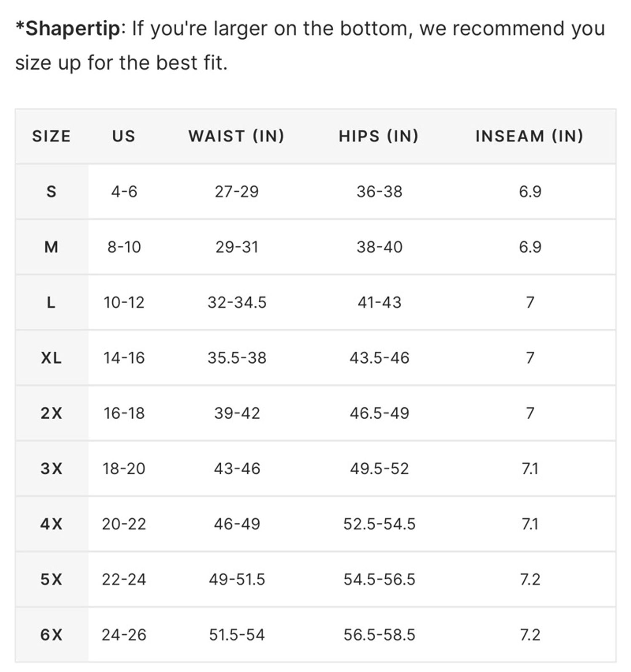Select hips value 52.5-54.5
Image resolution: width=631 pixels, height=672 pixels.
(x=379, y=524)
